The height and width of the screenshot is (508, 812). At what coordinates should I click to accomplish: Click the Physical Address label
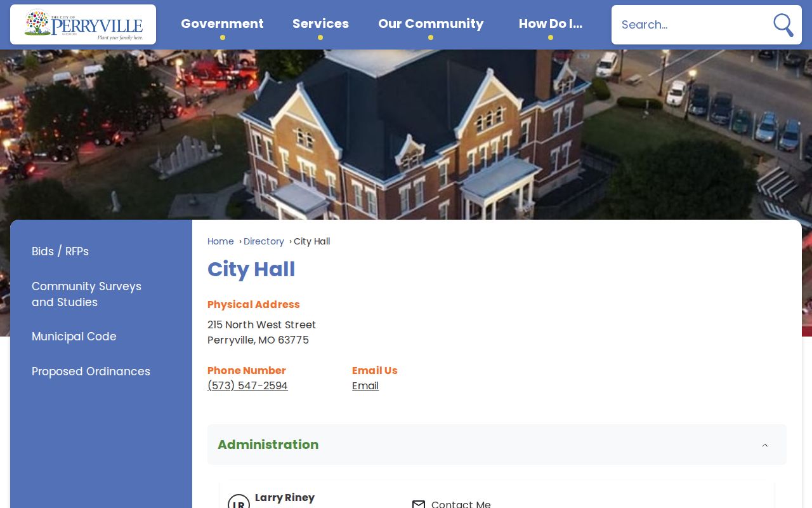tap(254, 304)
